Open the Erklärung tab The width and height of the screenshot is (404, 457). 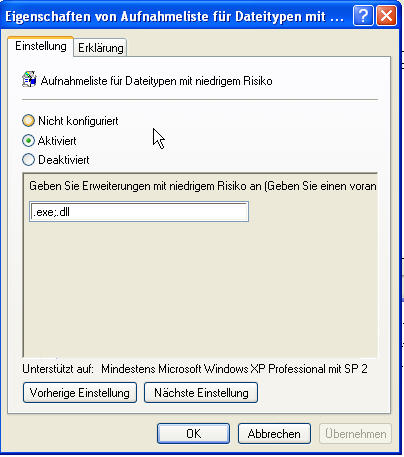100,48
